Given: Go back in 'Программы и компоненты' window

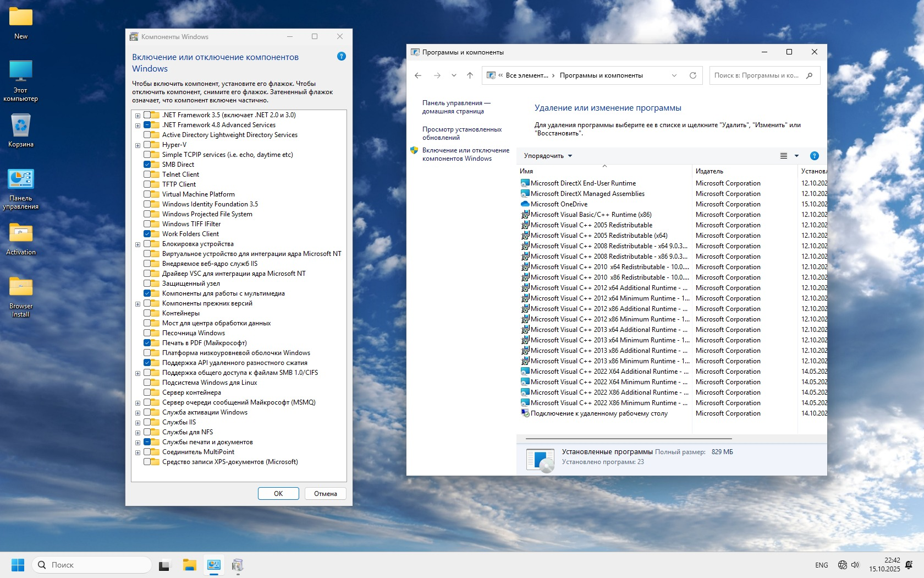Looking at the screenshot, I should pyautogui.click(x=418, y=75).
